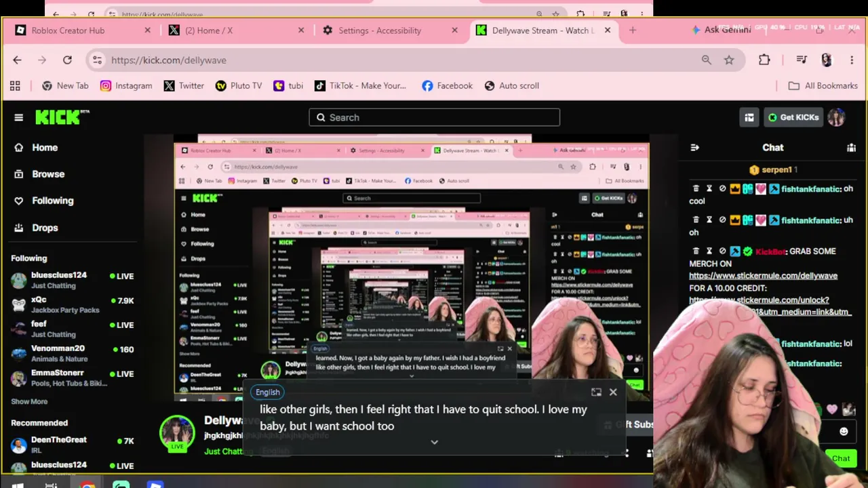Focus the Kick Search field
This screenshot has width=868, height=488.
434,117
